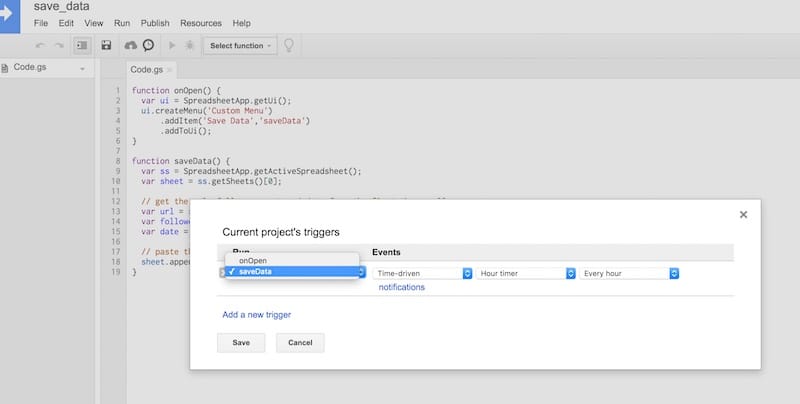Open the Help menu

pyautogui.click(x=241, y=23)
